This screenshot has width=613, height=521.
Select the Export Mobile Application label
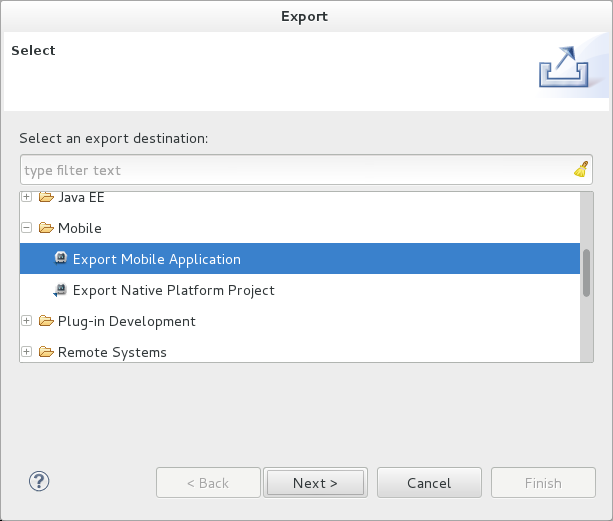point(157,259)
